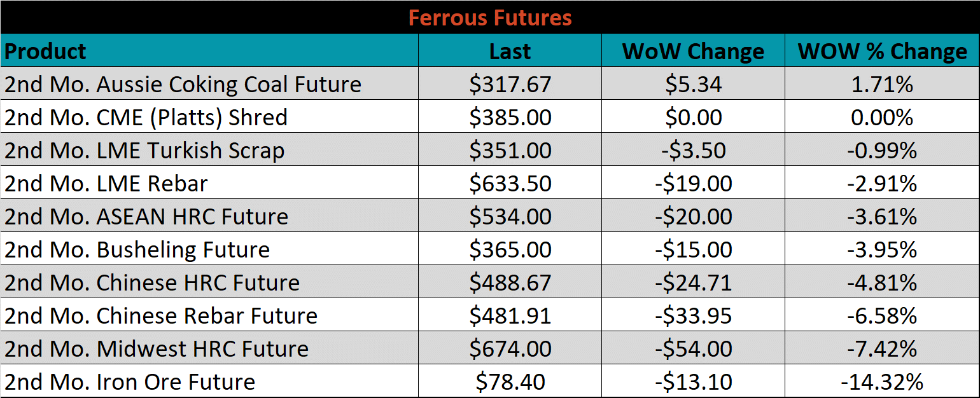Select the ASEAN HRC Future last price $534.00

point(510,216)
